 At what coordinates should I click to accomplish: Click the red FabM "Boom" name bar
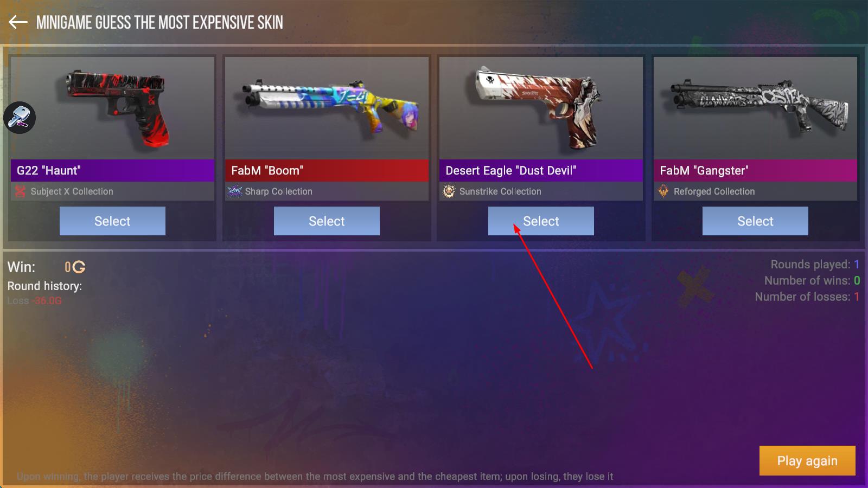[x=327, y=170]
